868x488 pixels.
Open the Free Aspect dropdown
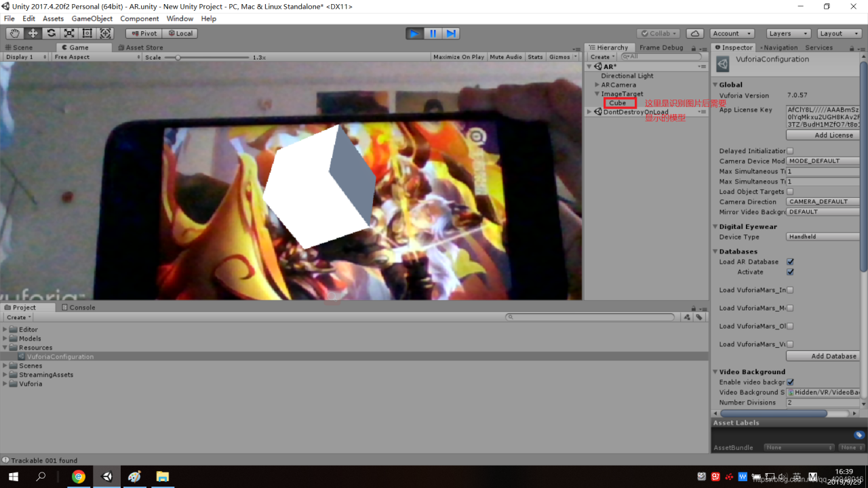(96, 57)
